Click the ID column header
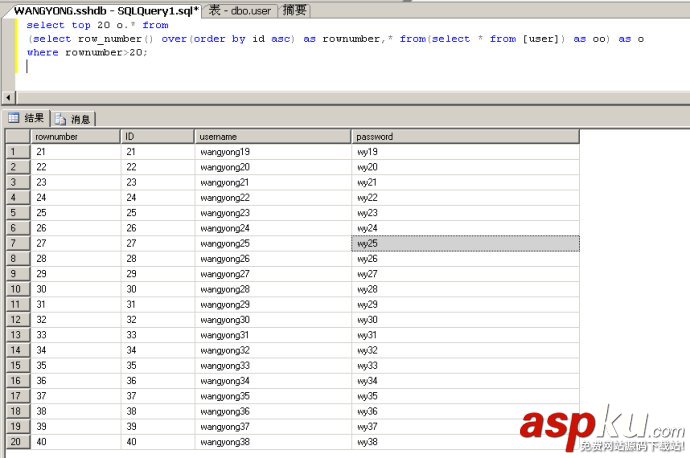The image size is (690, 458). click(158, 137)
